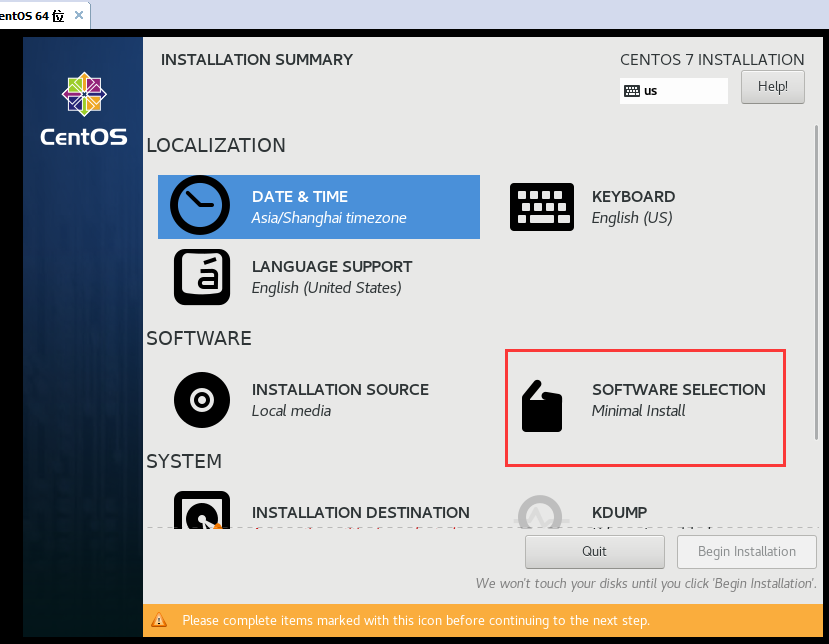
Task: Open Installation Destination disk icon
Action: click(202, 510)
